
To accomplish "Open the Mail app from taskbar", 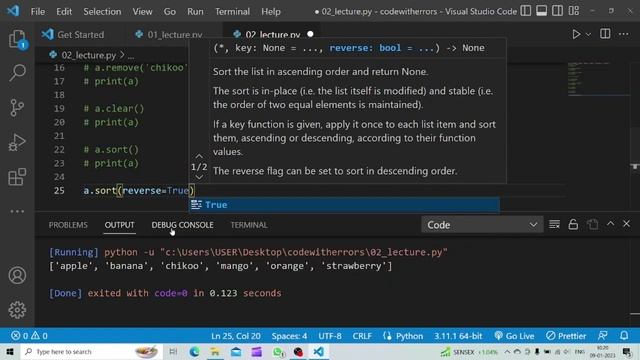I will (x=236, y=352).
